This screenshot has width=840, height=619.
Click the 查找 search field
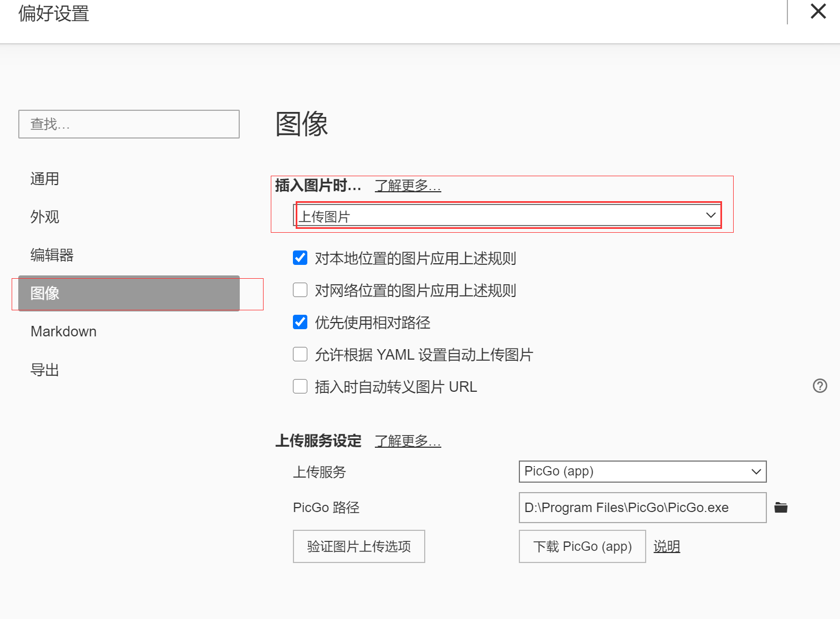[129, 124]
